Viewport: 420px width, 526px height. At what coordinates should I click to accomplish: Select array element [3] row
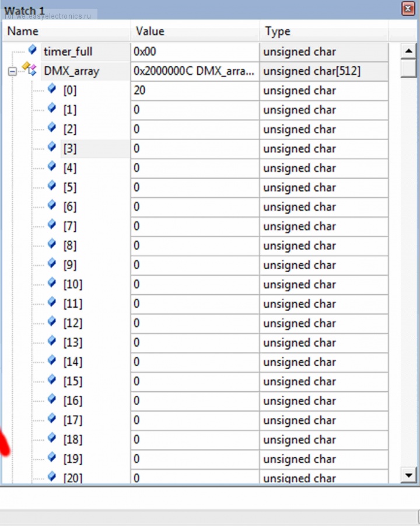[x=70, y=149]
